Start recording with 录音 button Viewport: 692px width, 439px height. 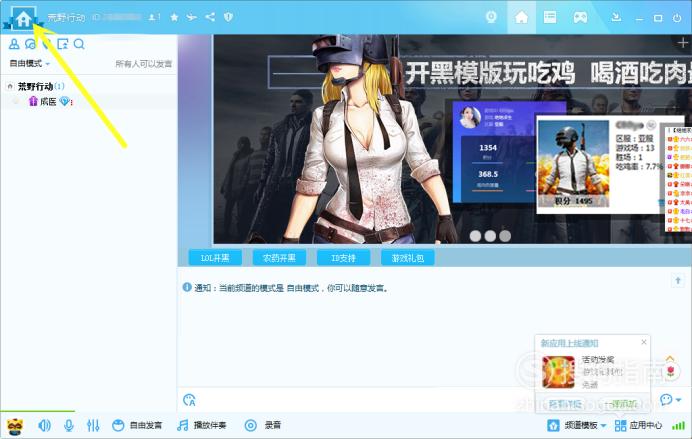point(263,425)
